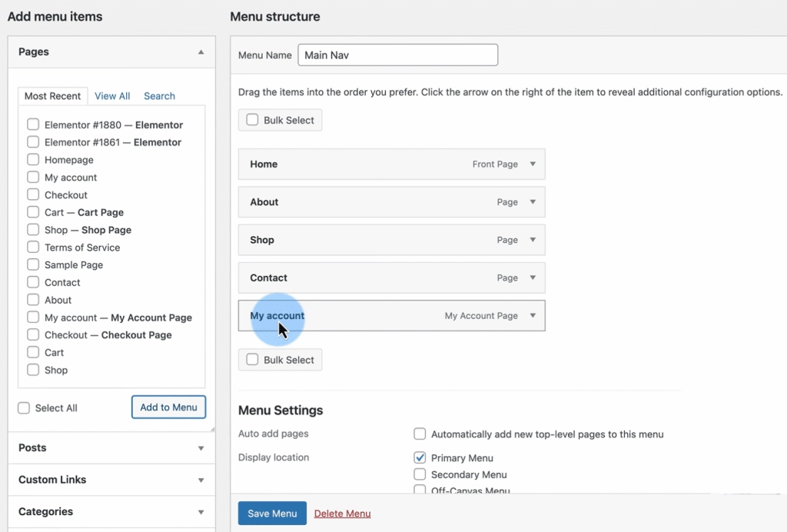Click the Delete Menu link
787x532 pixels.
pyautogui.click(x=342, y=514)
